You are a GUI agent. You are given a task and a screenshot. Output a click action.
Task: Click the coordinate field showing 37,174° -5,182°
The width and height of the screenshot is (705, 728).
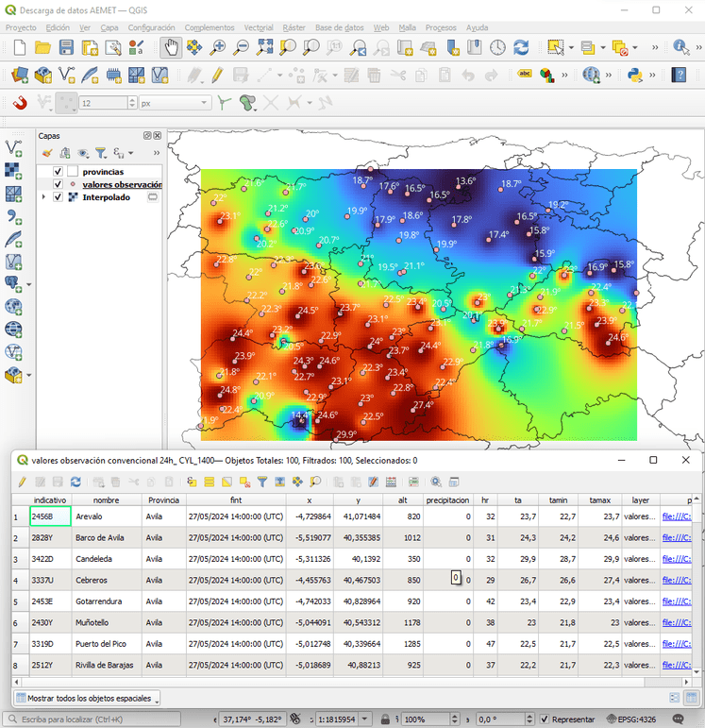click(x=252, y=720)
